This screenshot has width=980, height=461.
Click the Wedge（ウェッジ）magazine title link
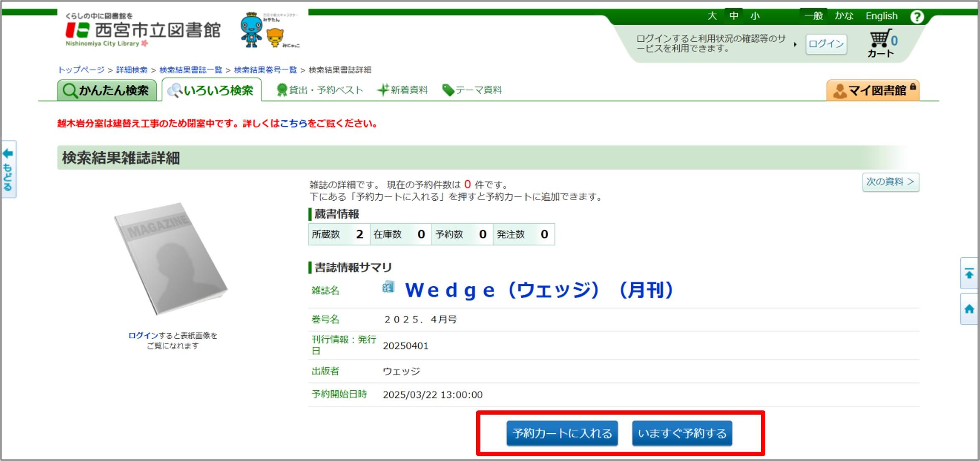point(539,290)
